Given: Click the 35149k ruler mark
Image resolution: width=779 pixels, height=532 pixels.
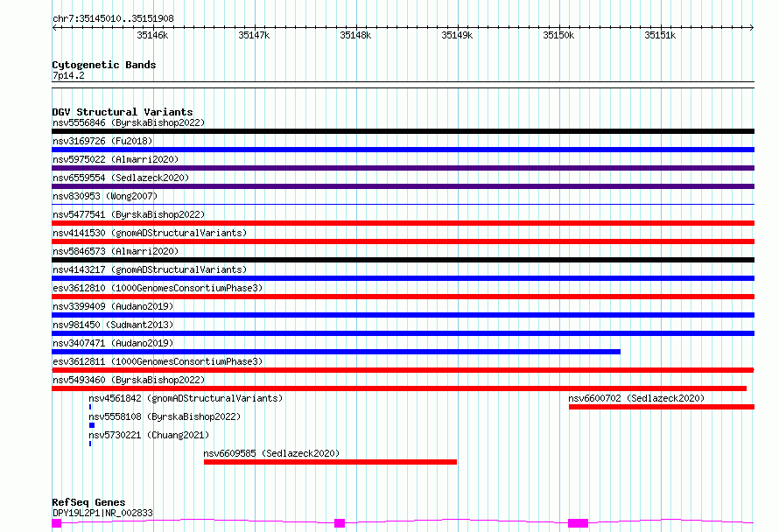Looking at the screenshot, I should (457, 35).
